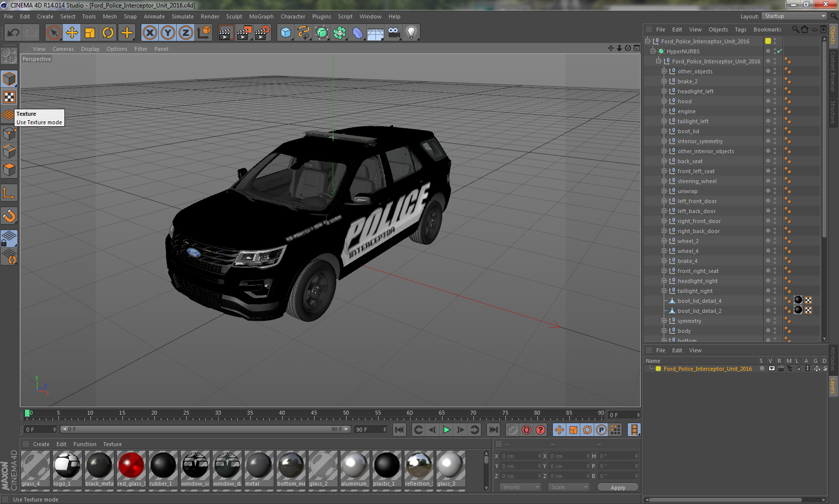Select the Live Selection tool
The image size is (839, 504).
[x=54, y=33]
